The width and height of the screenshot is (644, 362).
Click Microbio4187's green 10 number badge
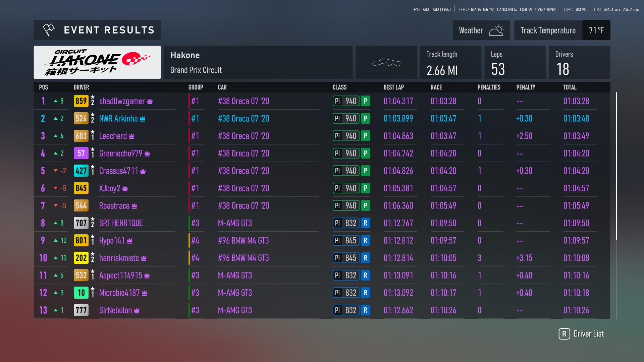click(81, 293)
